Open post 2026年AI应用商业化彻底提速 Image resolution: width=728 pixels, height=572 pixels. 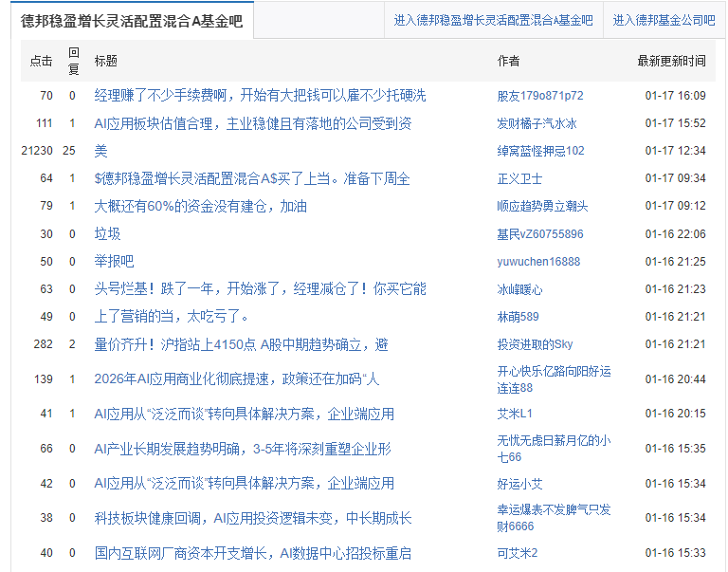pyautogui.click(x=237, y=379)
